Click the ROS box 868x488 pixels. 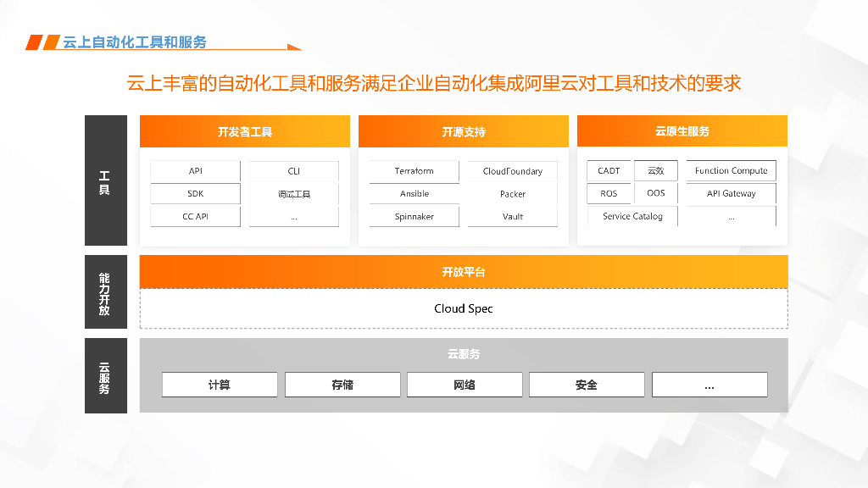[x=609, y=193]
